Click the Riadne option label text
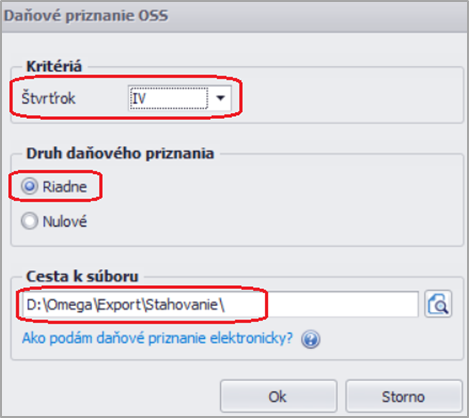Viewport: 469px width, 418px height. tap(65, 187)
